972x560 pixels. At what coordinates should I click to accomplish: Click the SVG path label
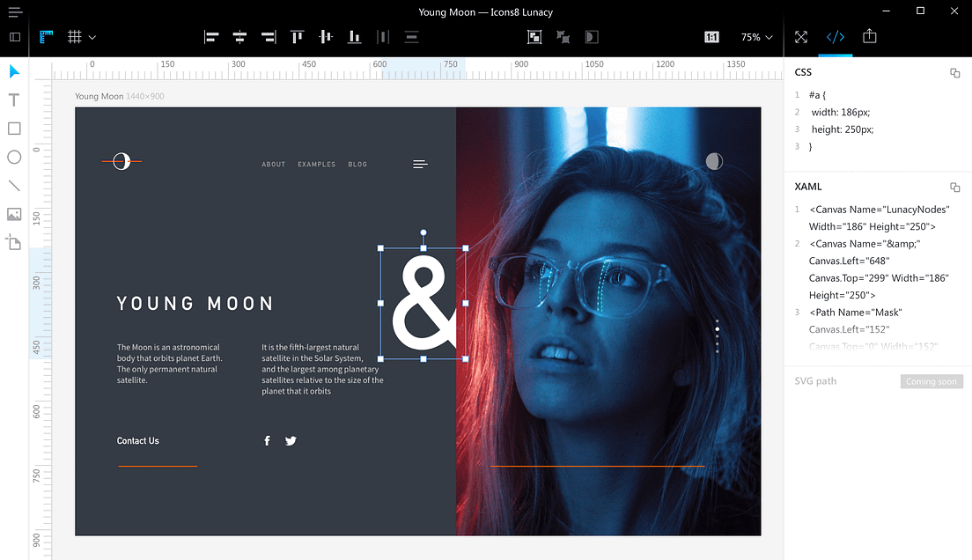pyautogui.click(x=815, y=380)
